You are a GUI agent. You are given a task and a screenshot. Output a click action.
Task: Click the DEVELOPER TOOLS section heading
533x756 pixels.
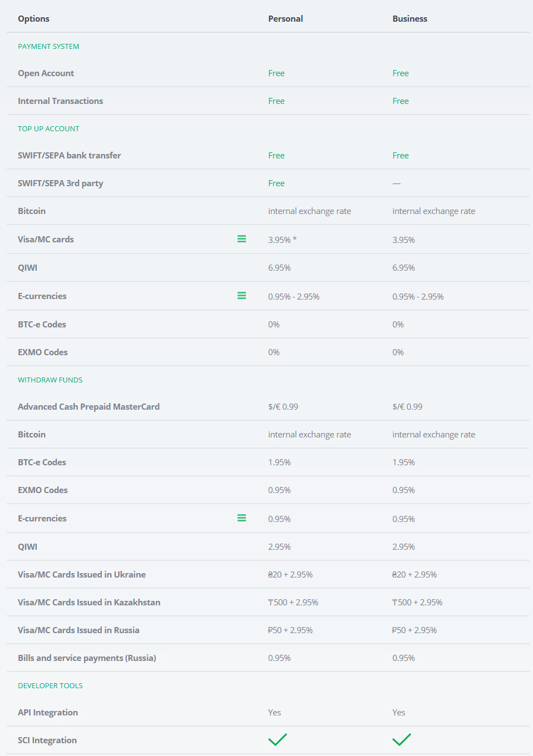50,686
